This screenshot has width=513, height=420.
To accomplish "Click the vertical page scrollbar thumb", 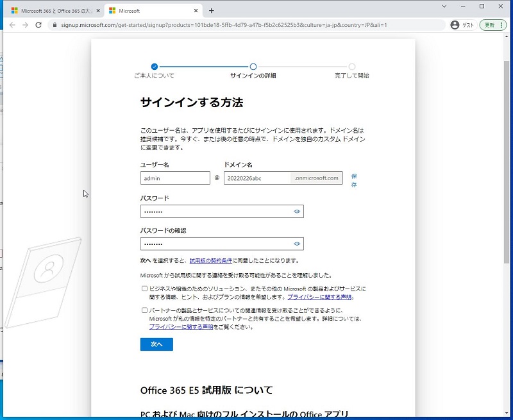I will point(507,162).
